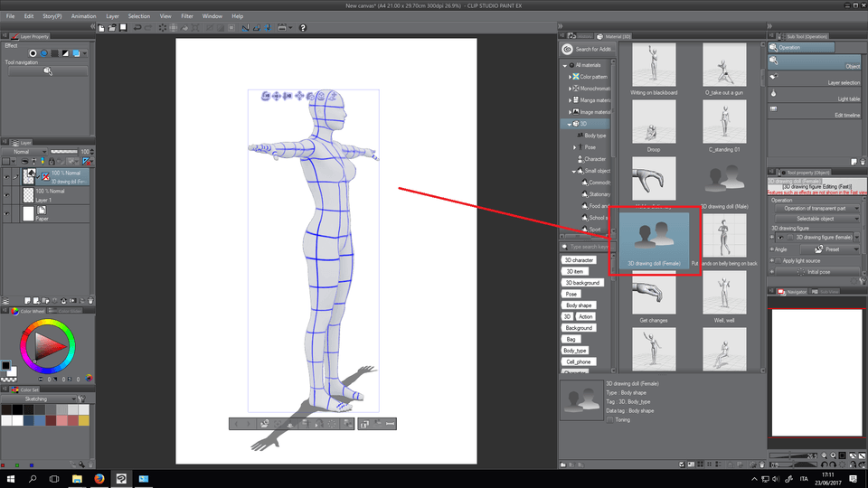Image resolution: width=868 pixels, height=488 pixels.
Task: Pick a color on the color wheel triangle
Action: pyautogui.click(x=47, y=345)
